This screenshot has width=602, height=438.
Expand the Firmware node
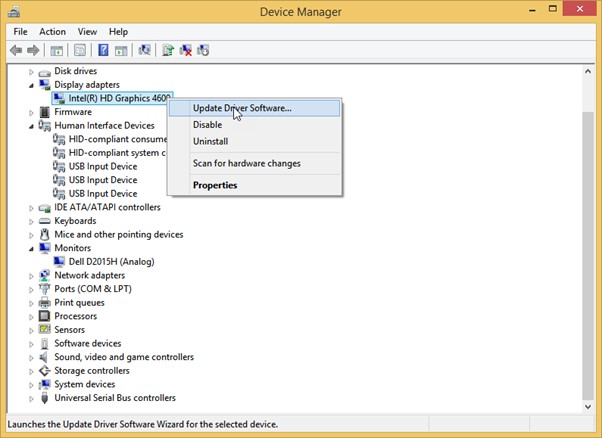click(31, 112)
